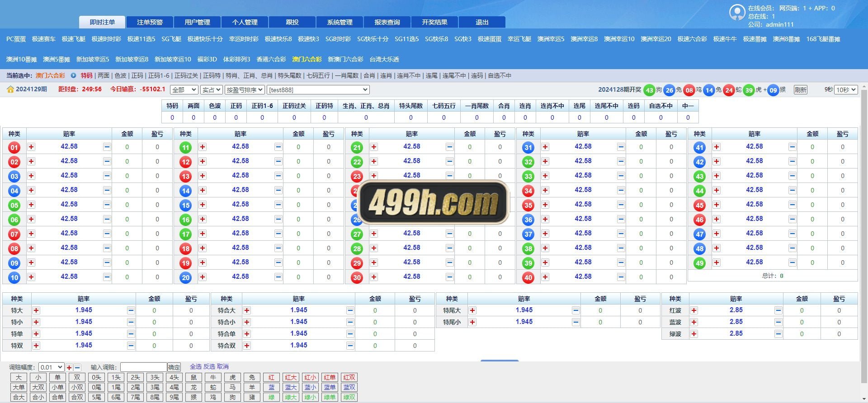Select the 两面 play type
868x403 pixels.
click(104, 75)
